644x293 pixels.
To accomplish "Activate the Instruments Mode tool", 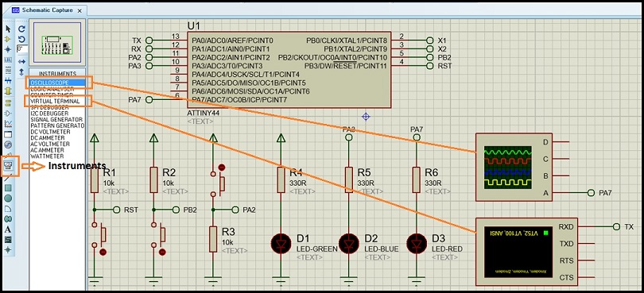I will coord(8,166).
